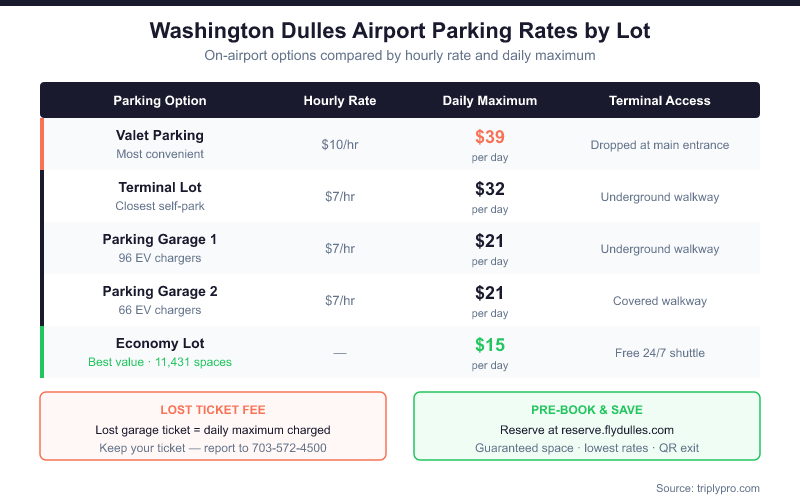This screenshot has width=800, height=500.
Task: Click the Terminal Access column header
Action: [x=660, y=101]
